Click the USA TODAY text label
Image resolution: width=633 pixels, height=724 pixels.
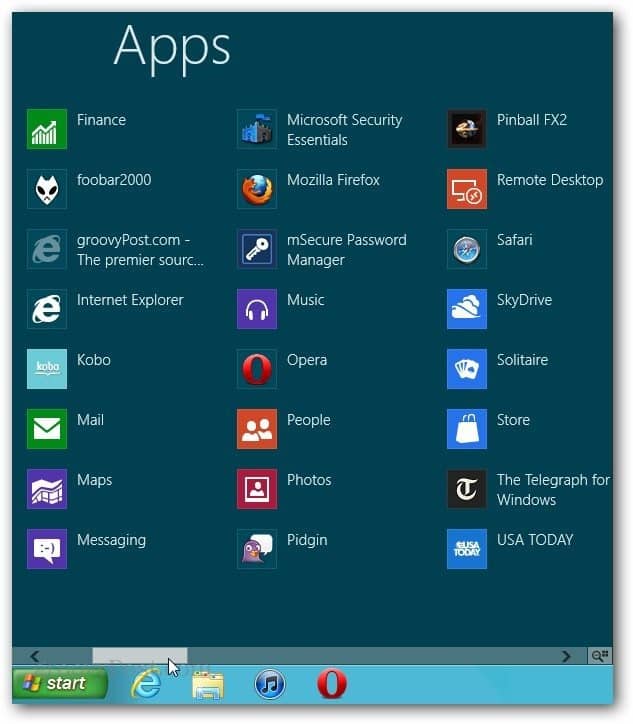[x=535, y=540]
